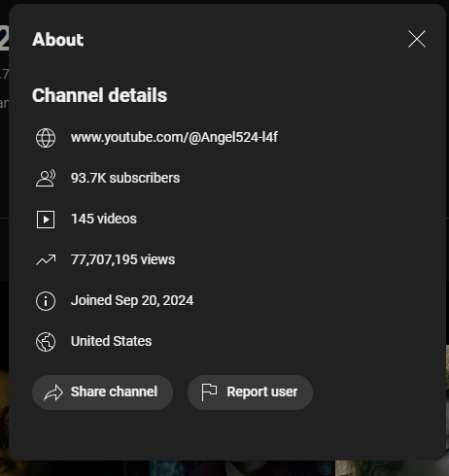The image size is (449, 476).
Task: Click the play-box icon beside the video count
Action: (x=46, y=220)
